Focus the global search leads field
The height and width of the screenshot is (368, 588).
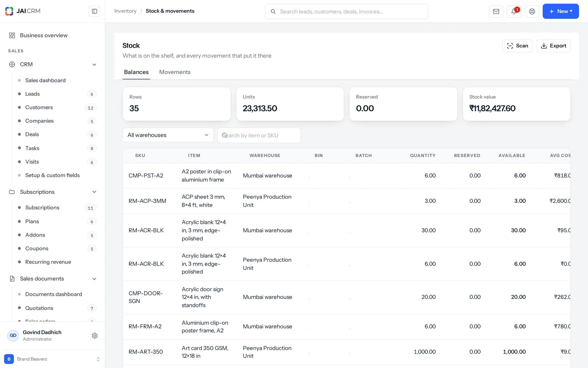coord(346,12)
